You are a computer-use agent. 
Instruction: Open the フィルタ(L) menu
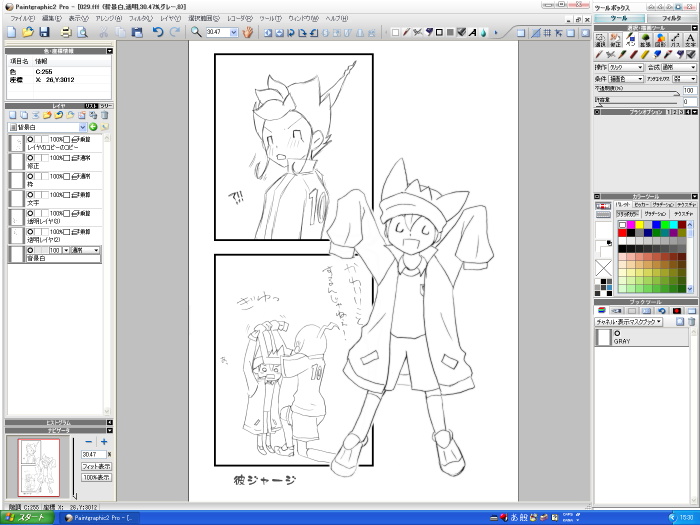pyautogui.click(x=141, y=18)
